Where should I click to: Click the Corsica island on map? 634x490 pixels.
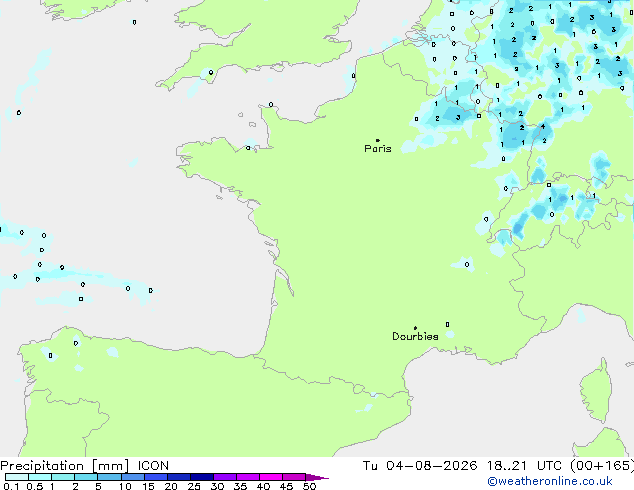(x=598, y=390)
